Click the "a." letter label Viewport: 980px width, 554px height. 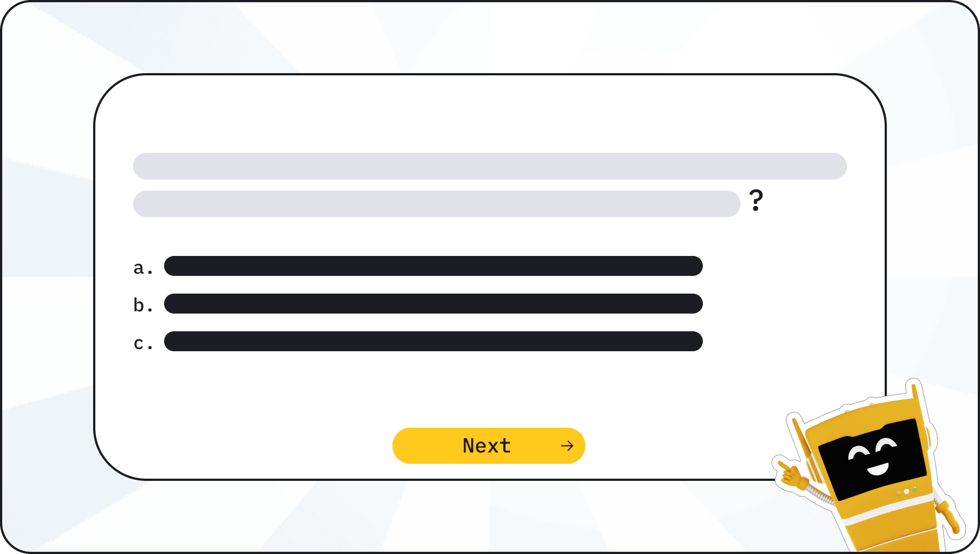pyautogui.click(x=142, y=268)
